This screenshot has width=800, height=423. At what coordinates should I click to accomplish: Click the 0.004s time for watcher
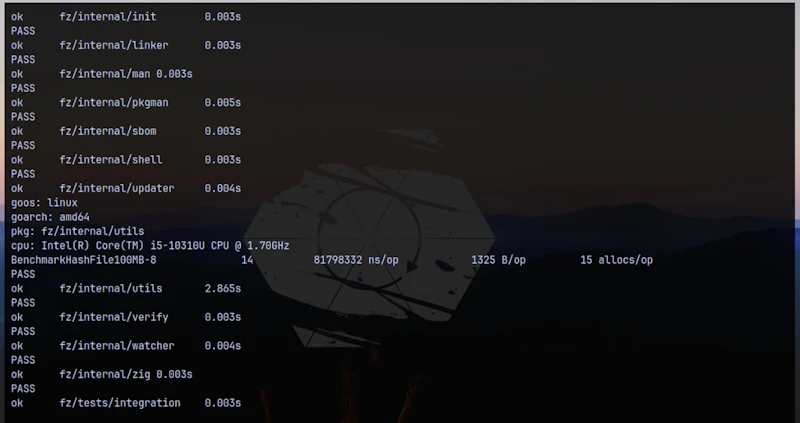click(222, 345)
